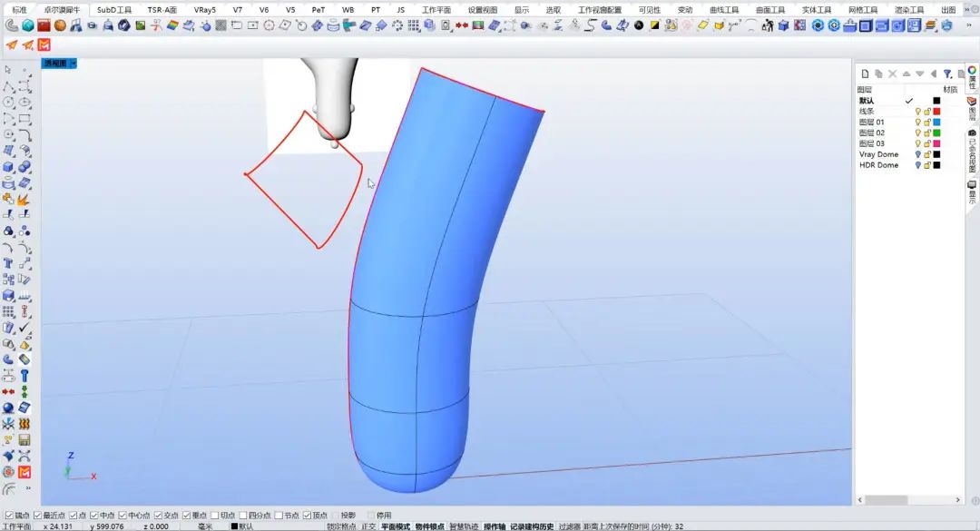Toggle 正交 mode in status bar
The image size is (980, 531).
(x=368, y=526)
